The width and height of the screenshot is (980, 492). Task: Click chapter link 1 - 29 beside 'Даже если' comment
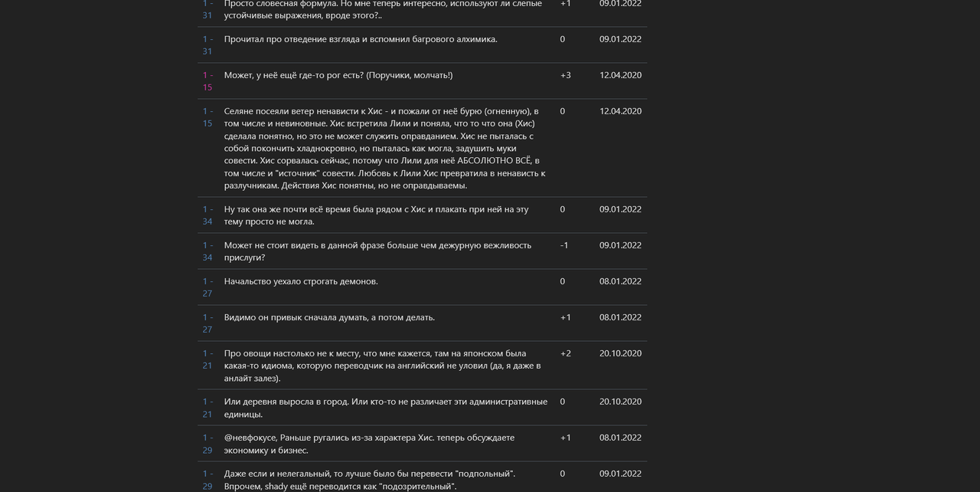pyautogui.click(x=207, y=480)
